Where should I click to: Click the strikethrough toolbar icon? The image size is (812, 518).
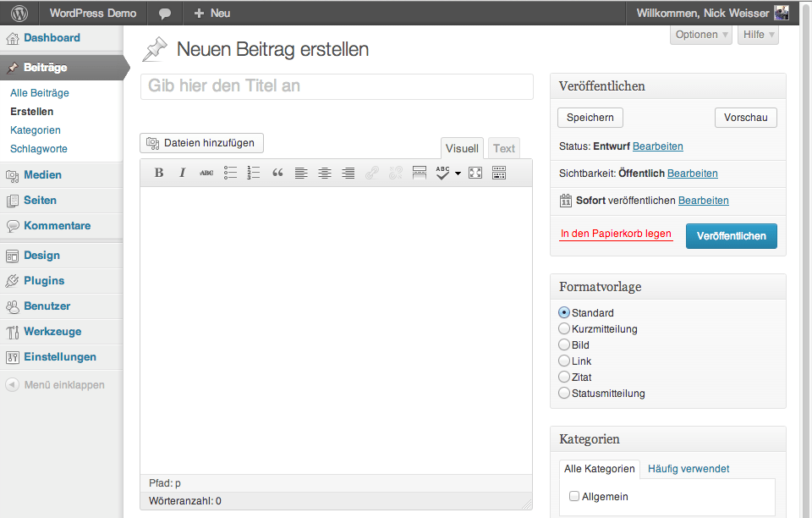[206, 173]
